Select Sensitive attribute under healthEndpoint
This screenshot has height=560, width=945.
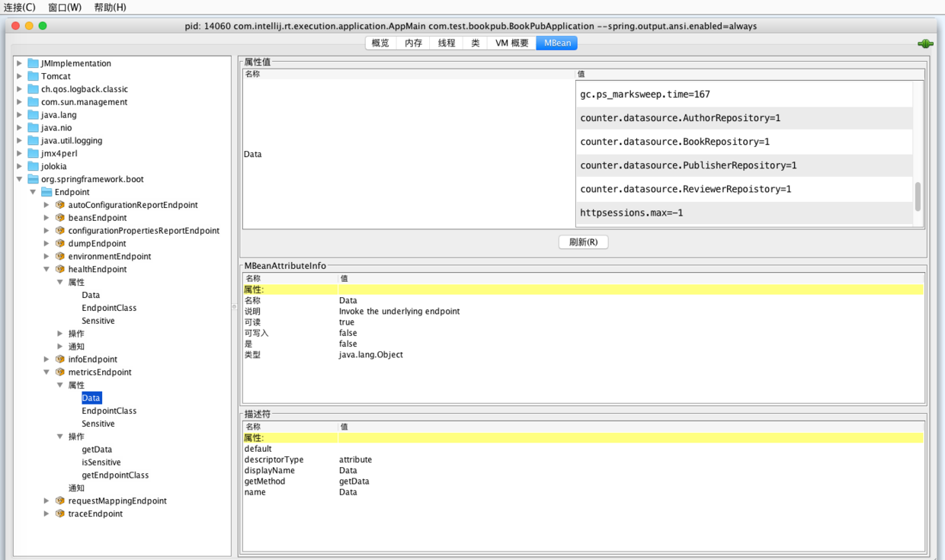click(98, 321)
